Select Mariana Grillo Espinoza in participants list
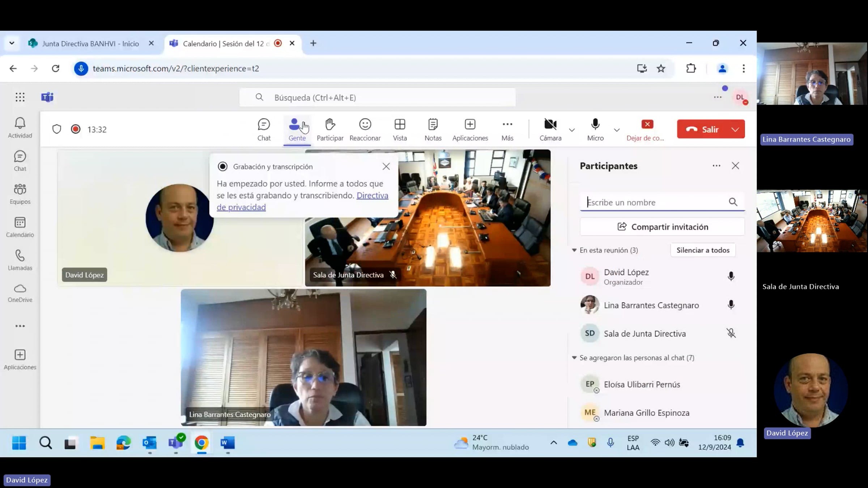This screenshot has height=488, width=868. point(659,413)
